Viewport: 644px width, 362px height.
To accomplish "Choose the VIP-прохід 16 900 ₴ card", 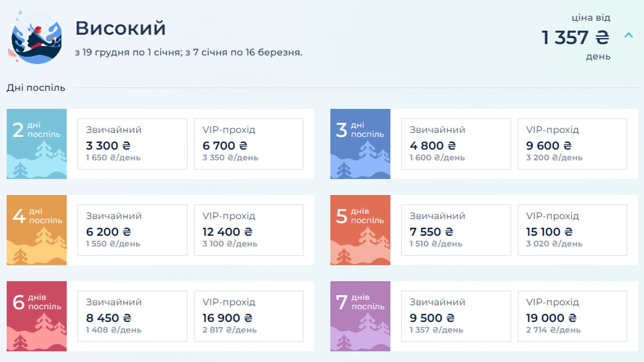I will [248, 316].
